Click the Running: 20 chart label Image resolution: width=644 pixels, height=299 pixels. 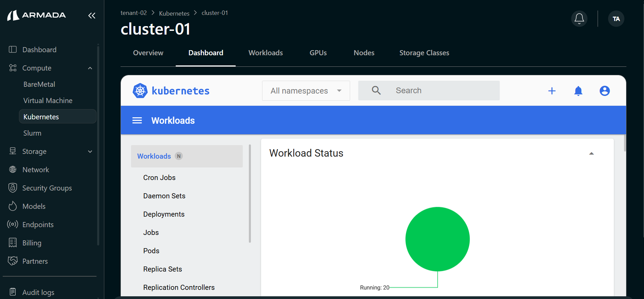coord(374,287)
